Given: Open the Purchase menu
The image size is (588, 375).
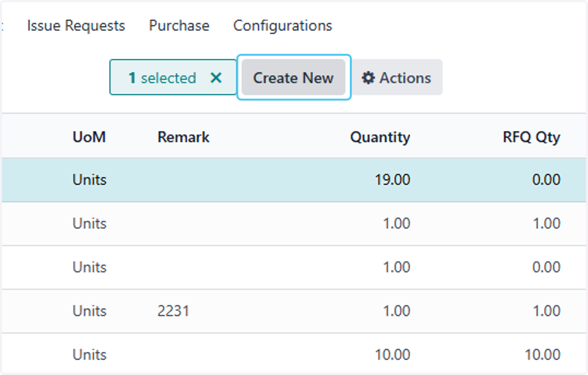Looking at the screenshot, I should [179, 25].
